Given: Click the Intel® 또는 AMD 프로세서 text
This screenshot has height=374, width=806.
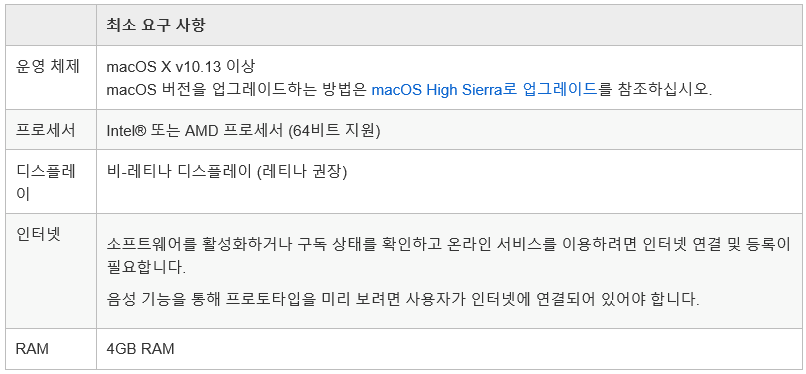Looking at the screenshot, I should tap(195, 130).
